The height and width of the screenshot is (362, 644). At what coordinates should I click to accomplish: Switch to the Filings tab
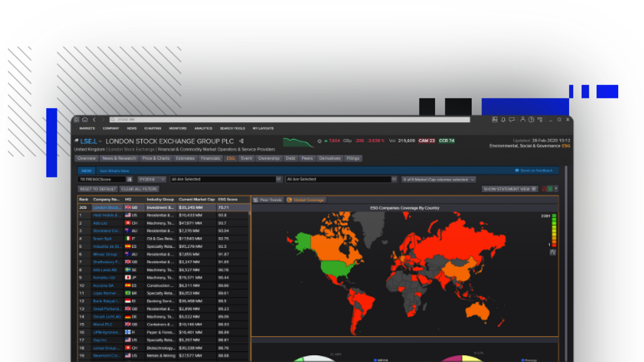353,158
